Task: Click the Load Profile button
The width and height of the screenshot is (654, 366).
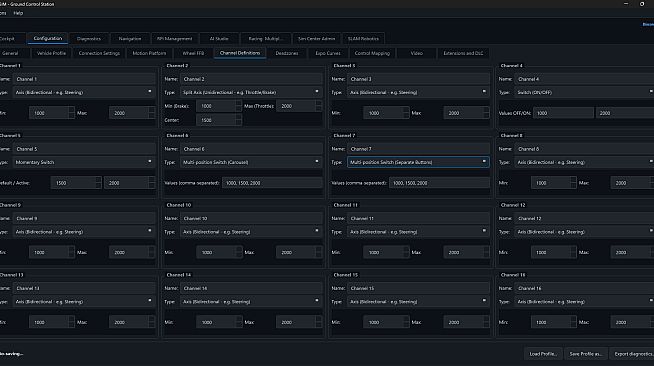Action: (x=543, y=354)
